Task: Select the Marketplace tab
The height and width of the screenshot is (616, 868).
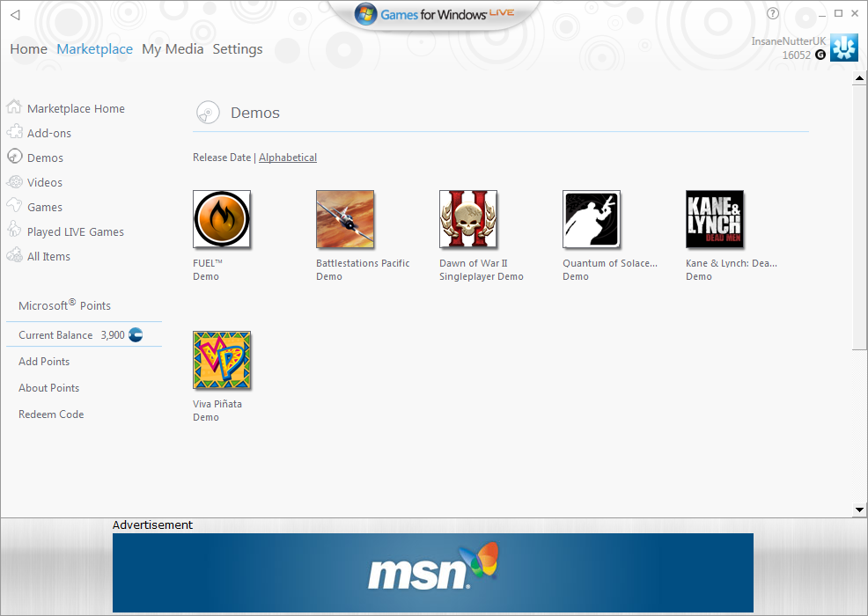Action: [95, 48]
